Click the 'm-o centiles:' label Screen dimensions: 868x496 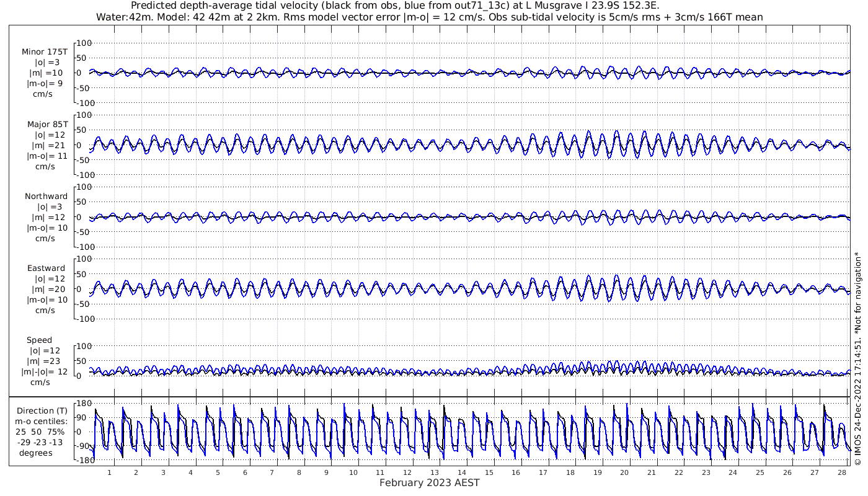click(40, 422)
